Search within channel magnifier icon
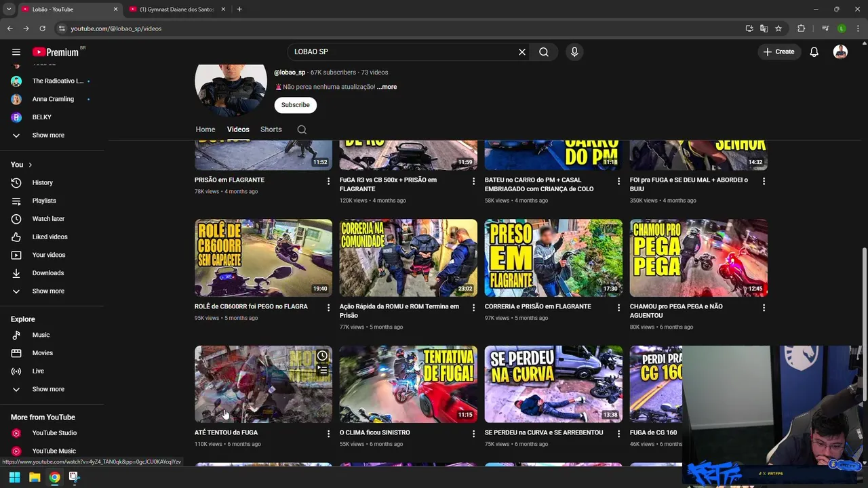The width and height of the screenshot is (868, 488). coord(302,129)
